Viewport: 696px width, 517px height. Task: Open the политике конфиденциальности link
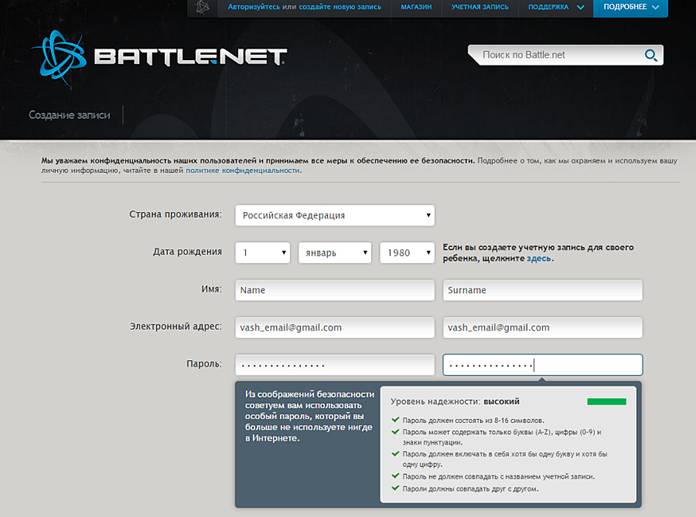pyautogui.click(x=243, y=170)
